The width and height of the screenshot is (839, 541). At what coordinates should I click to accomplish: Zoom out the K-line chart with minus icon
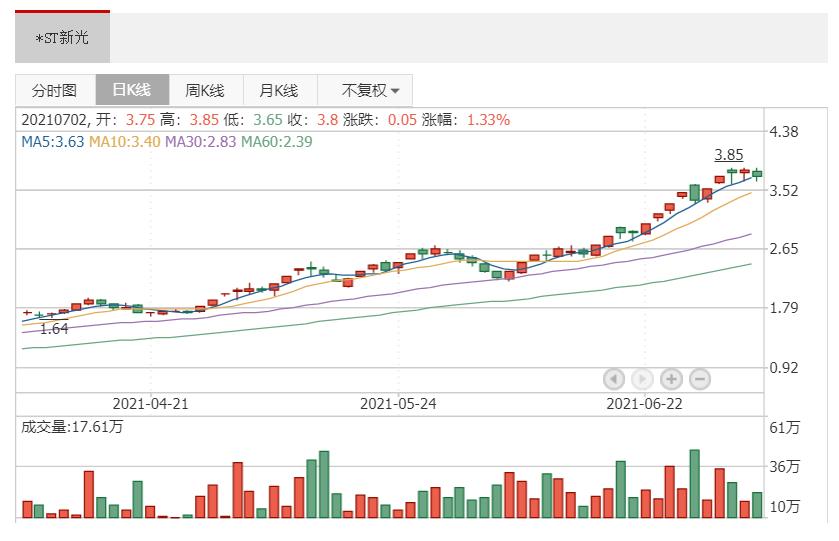[x=700, y=379]
